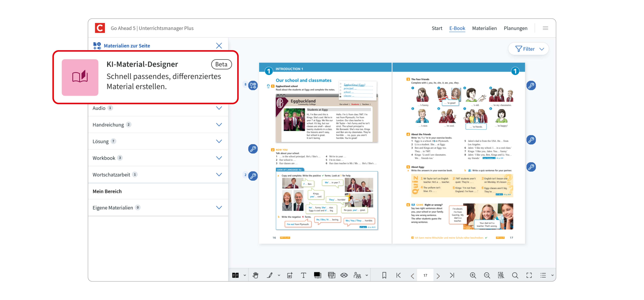
Task: Click the page number field showing 17
Action: click(x=425, y=275)
